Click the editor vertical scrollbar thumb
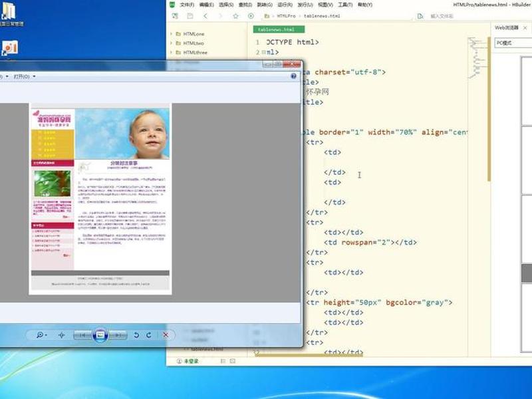Screen dimensions: 532x399 pos(489,108)
